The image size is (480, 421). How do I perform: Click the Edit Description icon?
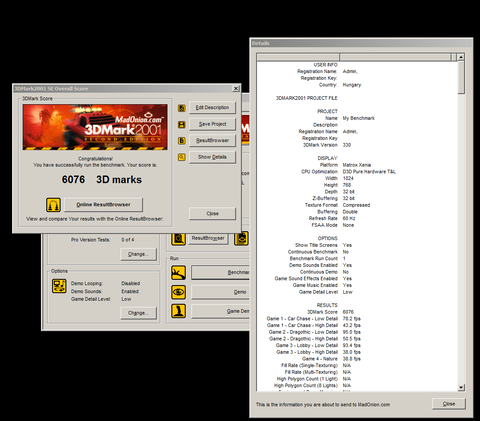tap(182, 108)
